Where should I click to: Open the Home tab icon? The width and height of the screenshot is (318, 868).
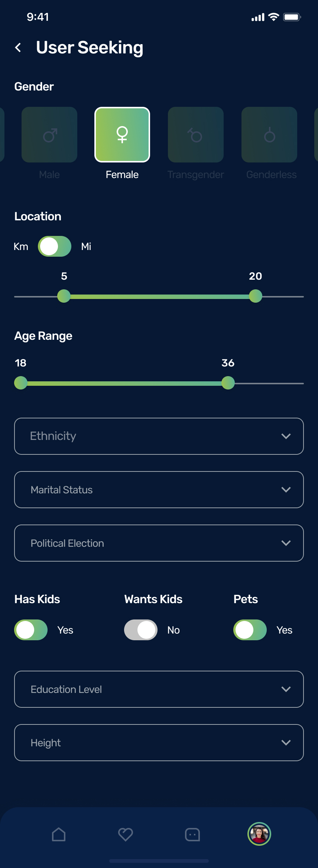click(59, 835)
